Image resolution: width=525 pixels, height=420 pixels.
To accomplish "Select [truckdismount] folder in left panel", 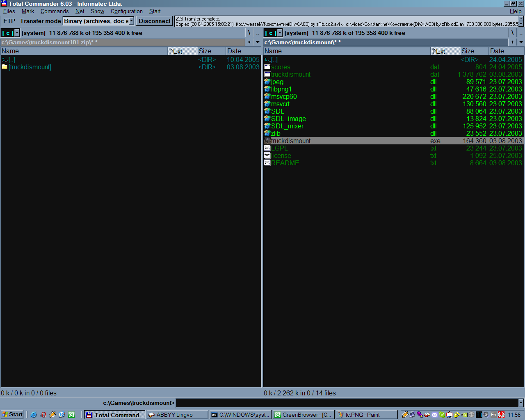I will click(30, 67).
